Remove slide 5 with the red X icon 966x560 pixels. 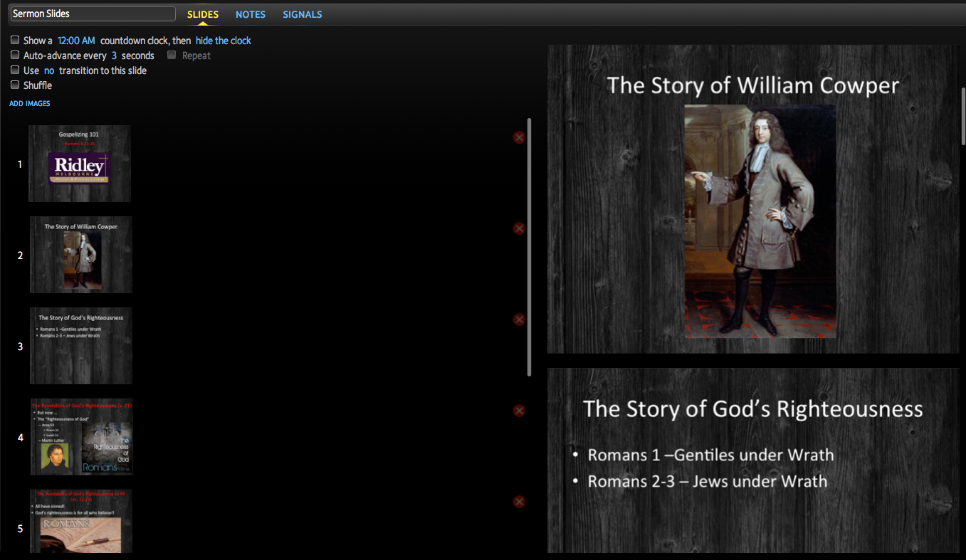[519, 502]
